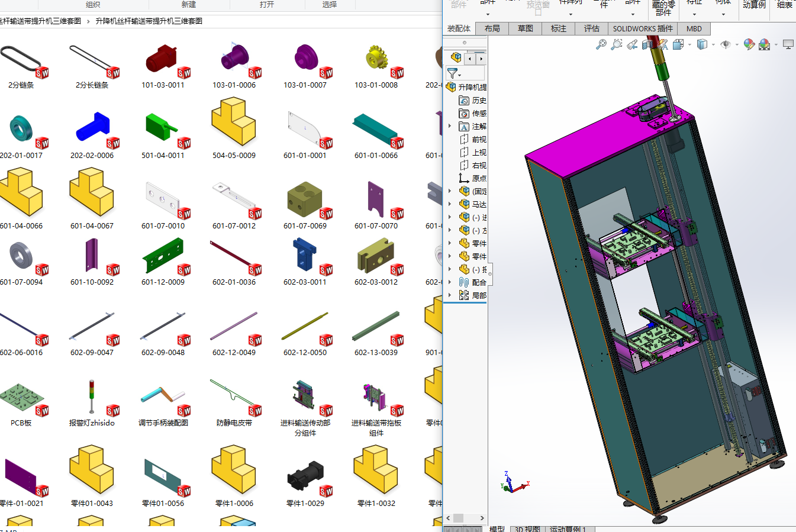Expand the 配合 mates node

point(450,283)
